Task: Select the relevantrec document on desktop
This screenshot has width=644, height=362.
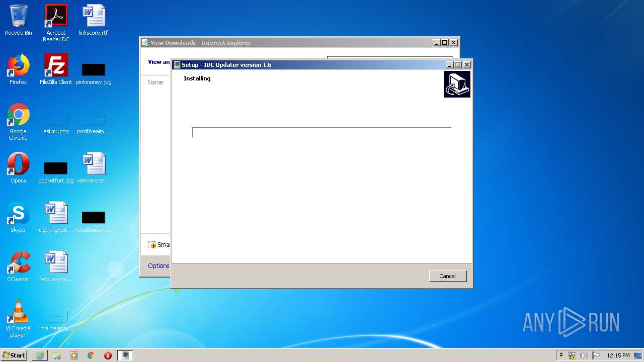Action: click(94, 168)
